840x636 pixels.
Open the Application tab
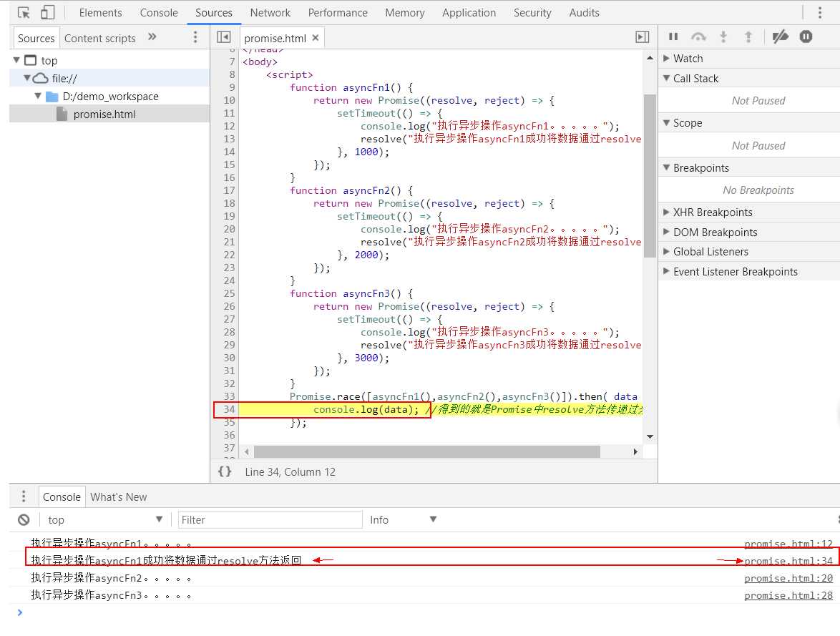tap(469, 12)
